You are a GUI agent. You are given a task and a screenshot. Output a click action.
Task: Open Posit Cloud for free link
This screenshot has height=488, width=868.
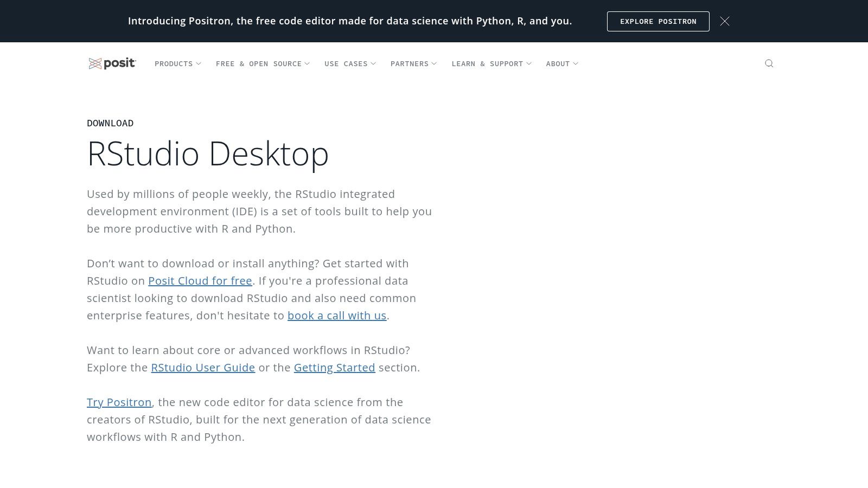pyautogui.click(x=200, y=281)
